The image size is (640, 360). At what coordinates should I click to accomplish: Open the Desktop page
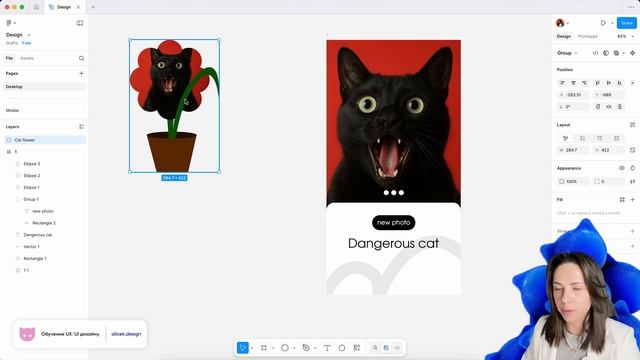click(45, 87)
